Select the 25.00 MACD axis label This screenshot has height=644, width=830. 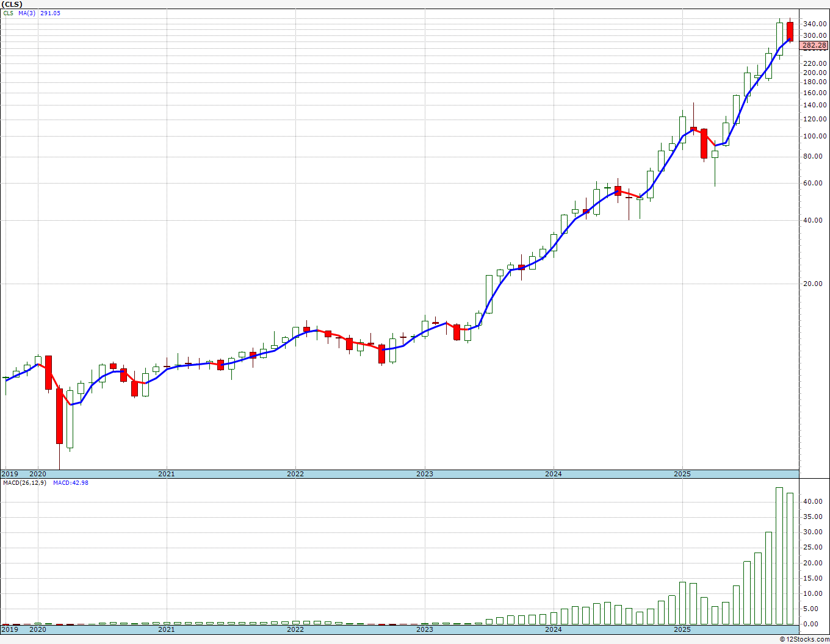(813, 548)
